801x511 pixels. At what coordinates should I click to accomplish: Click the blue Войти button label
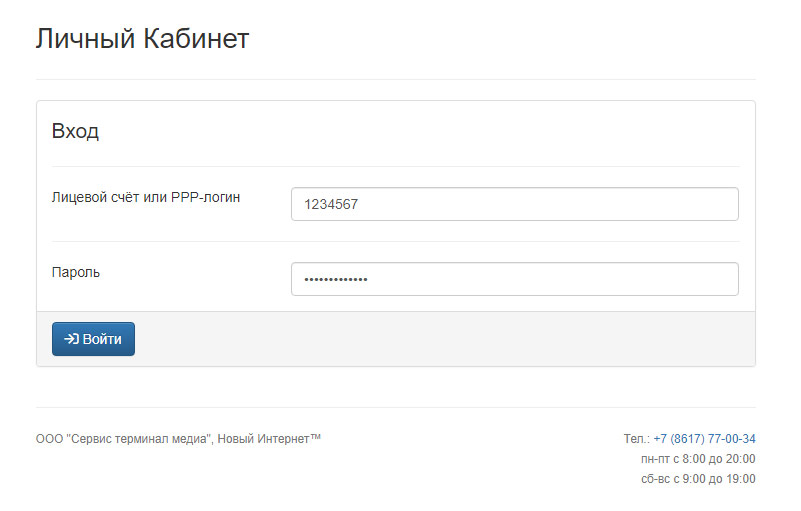pos(102,339)
